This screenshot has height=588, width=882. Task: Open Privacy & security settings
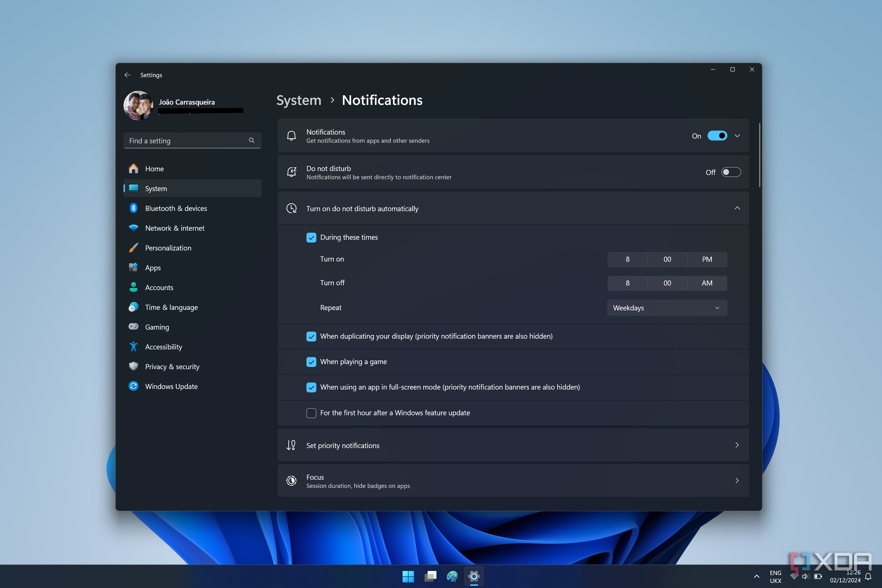(172, 366)
